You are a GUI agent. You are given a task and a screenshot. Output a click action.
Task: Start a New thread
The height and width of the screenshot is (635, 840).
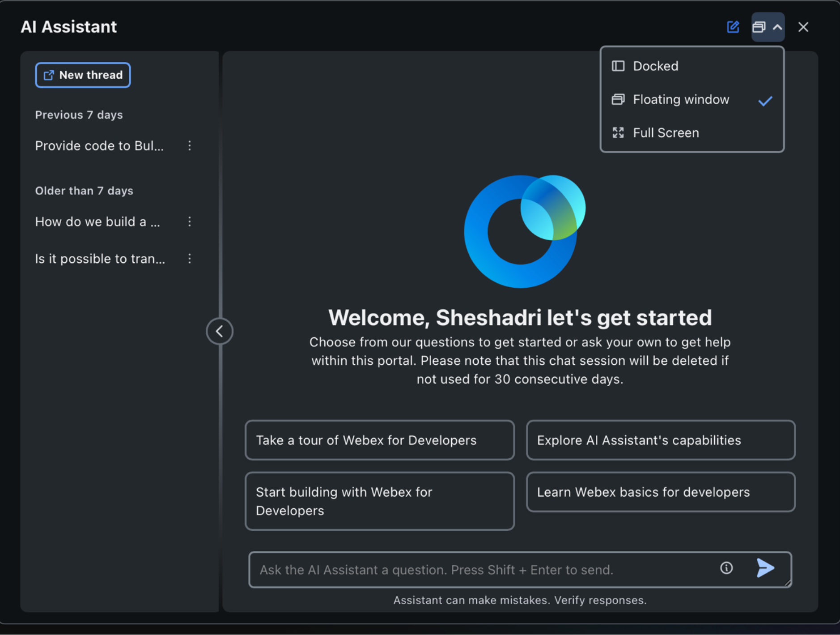[83, 75]
